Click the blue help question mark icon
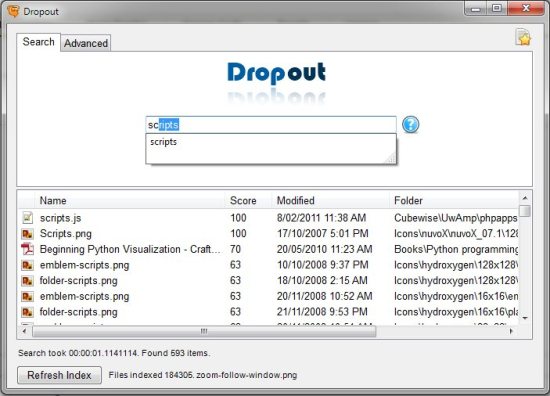Image resolution: width=550 pixels, height=396 pixels. 410,125
